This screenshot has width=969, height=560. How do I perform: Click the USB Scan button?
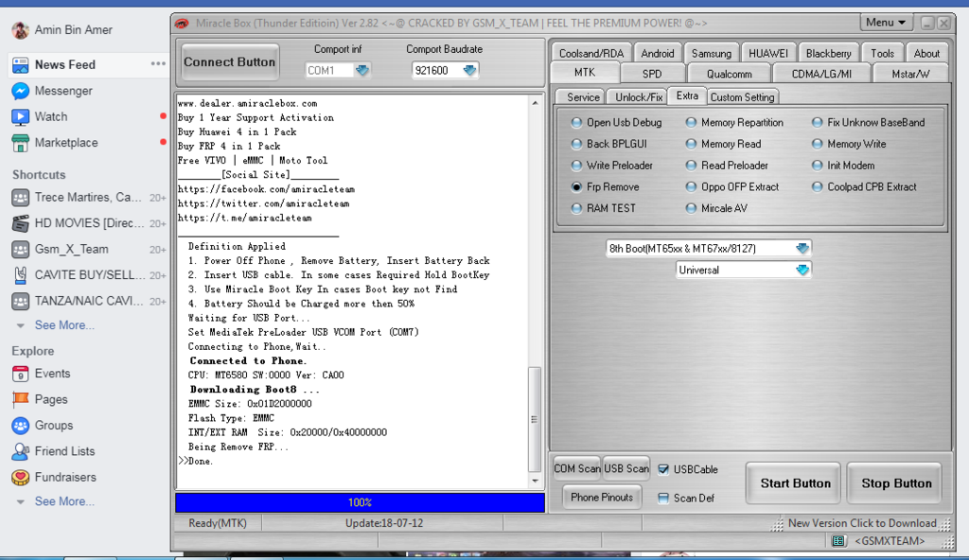[626, 468]
